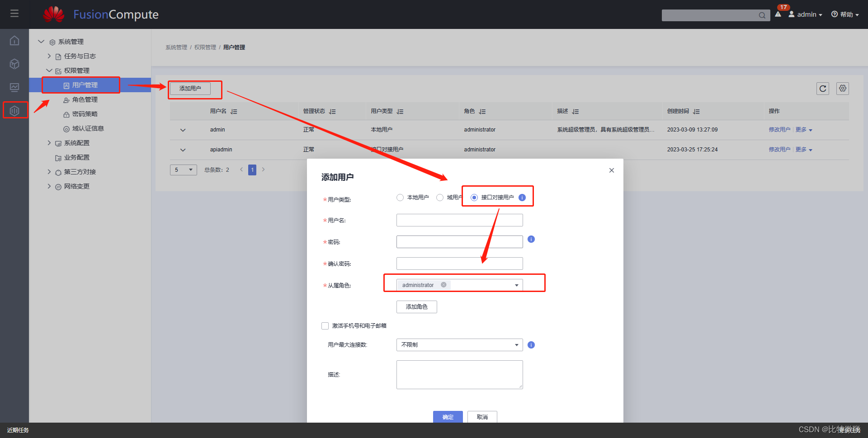
Task: Open the 用户最大连接数 dropdown showing 不限制
Action: point(459,344)
